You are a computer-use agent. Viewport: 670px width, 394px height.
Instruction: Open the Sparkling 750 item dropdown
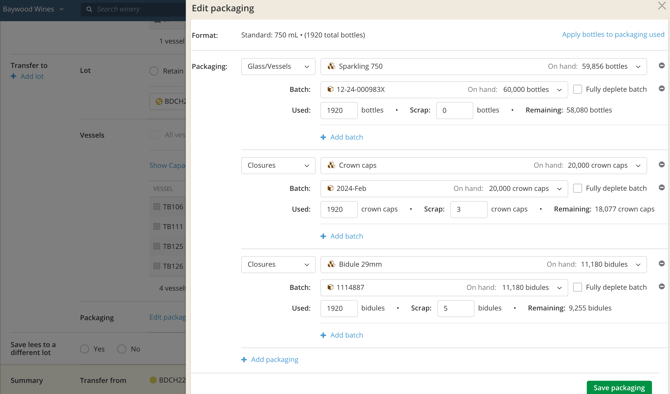click(x=483, y=66)
